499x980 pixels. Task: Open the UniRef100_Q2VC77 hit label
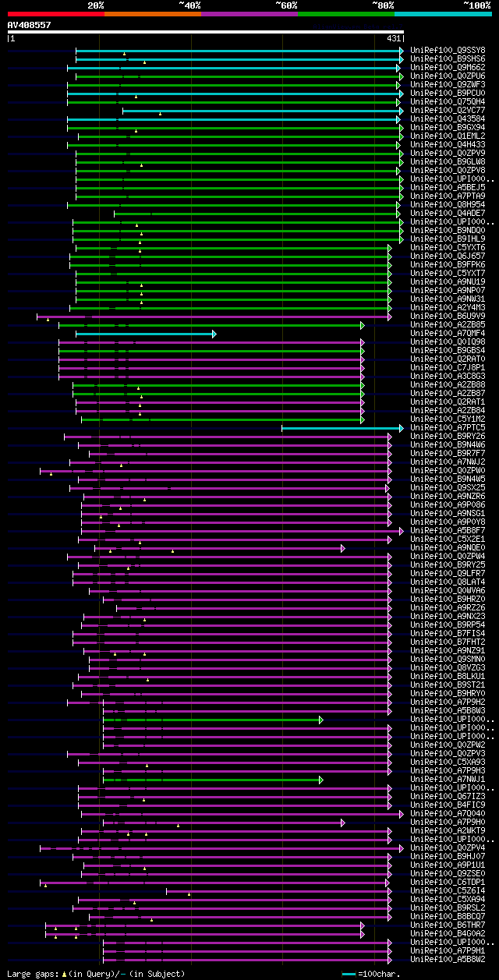pos(448,110)
